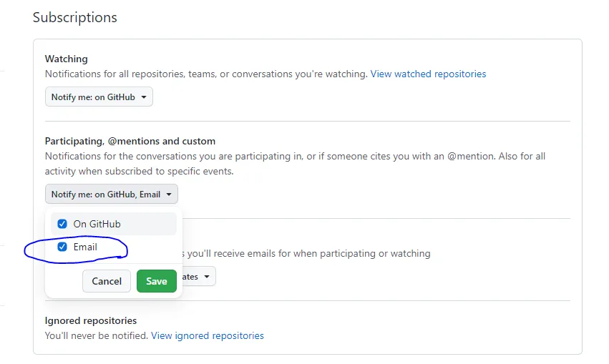Toggle the Email checkbox
The image size is (609, 364).
[62, 247]
